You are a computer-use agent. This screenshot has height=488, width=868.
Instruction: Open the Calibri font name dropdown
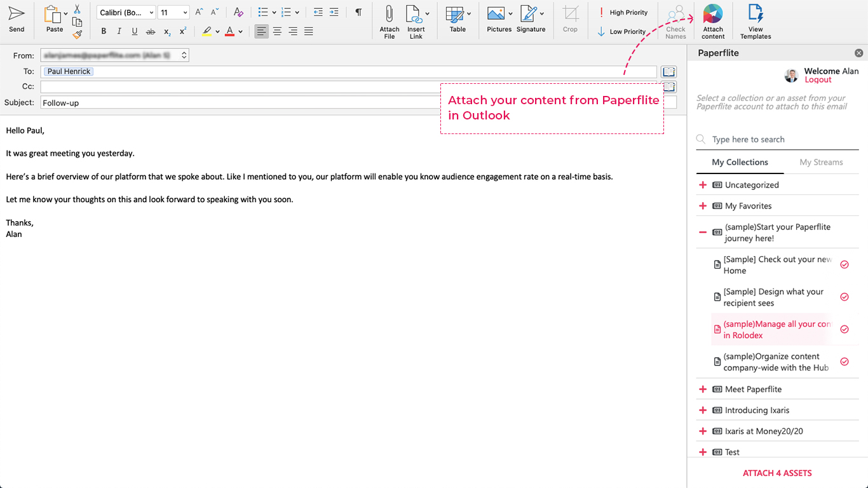tap(126, 13)
